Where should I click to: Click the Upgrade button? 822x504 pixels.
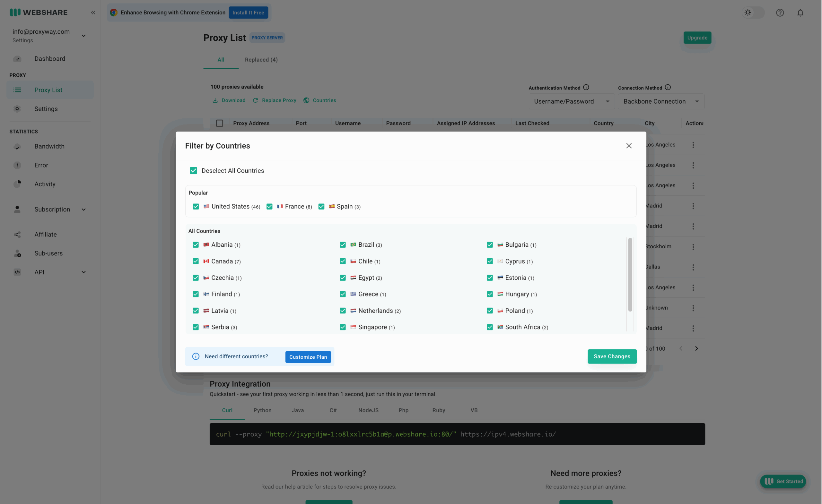point(697,38)
